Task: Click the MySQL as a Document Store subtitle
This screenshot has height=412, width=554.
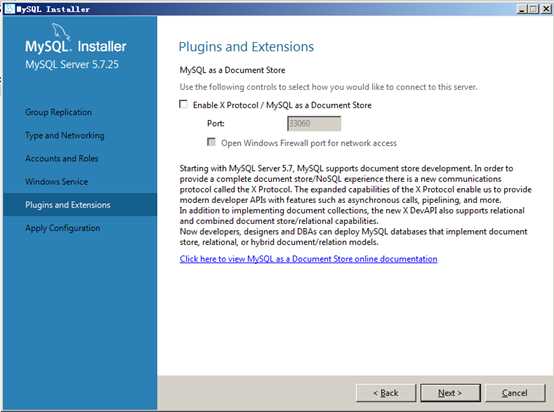Action: pos(232,70)
